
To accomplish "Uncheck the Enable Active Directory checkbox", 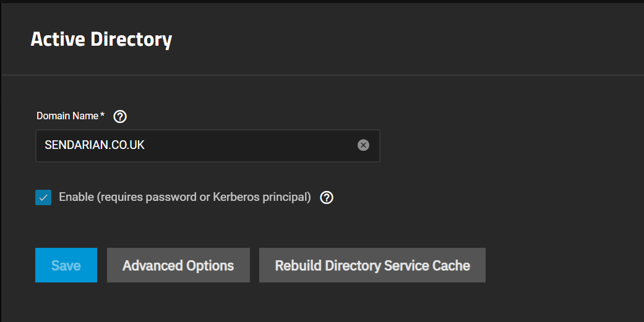I will [43, 197].
